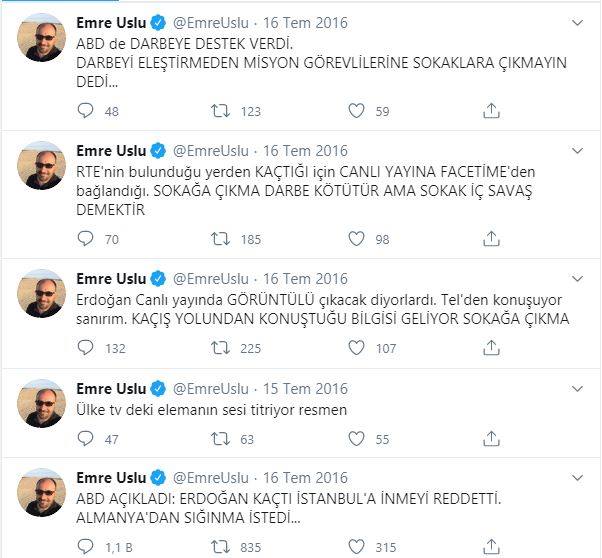Like the tweet with 59 likes
The height and width of the screenshot is (558, 602).
tap(356, 111)
